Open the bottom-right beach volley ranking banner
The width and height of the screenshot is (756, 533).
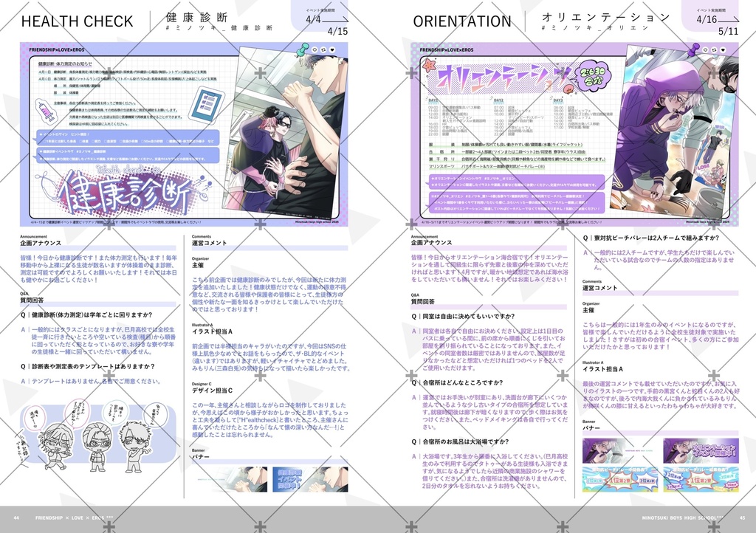coord(701,479)
